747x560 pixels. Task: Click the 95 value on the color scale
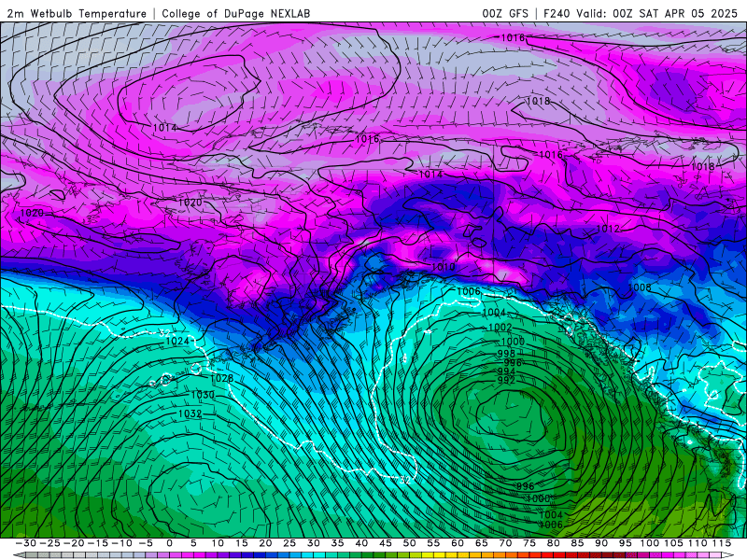pyautogui.click(x=625, y=543)
